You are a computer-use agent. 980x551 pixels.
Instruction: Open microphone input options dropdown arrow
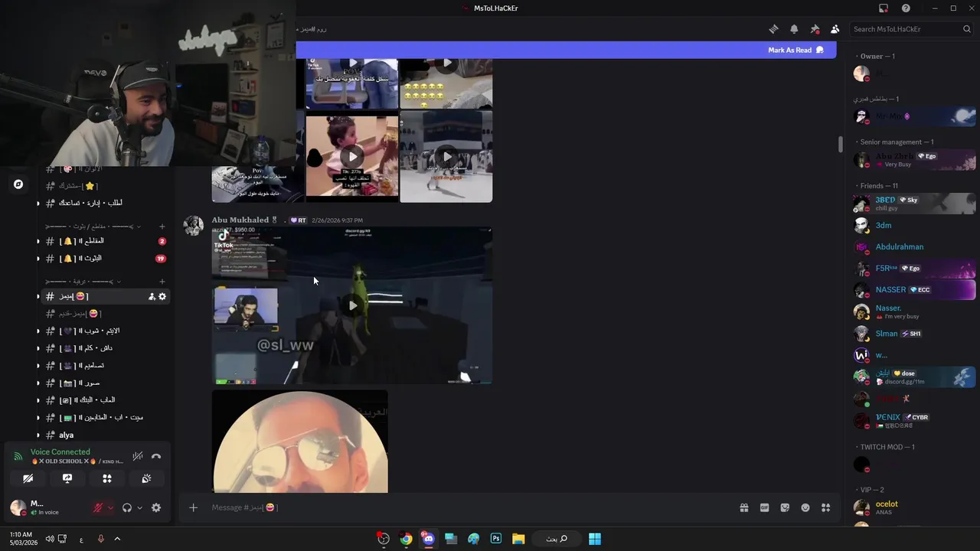(110, 507)
